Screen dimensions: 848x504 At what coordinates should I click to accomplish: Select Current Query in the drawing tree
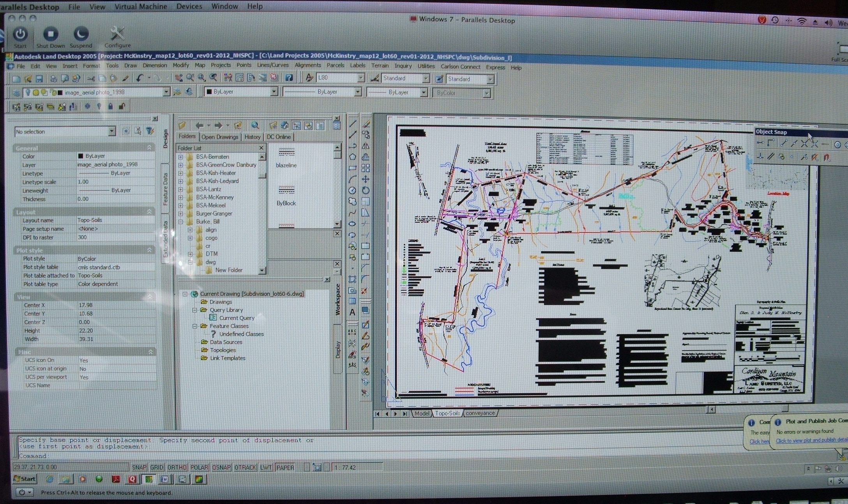pyautogui.click(x=236, y=318)
